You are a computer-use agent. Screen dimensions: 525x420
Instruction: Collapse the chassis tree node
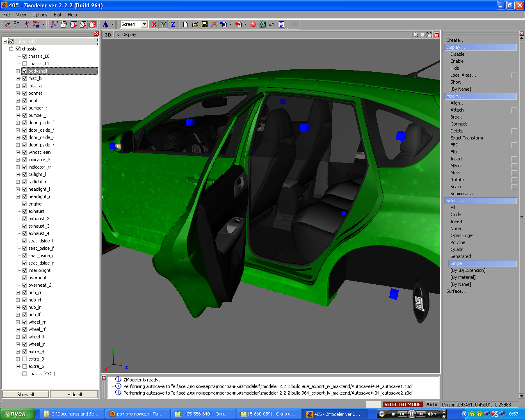pos(11,49)
